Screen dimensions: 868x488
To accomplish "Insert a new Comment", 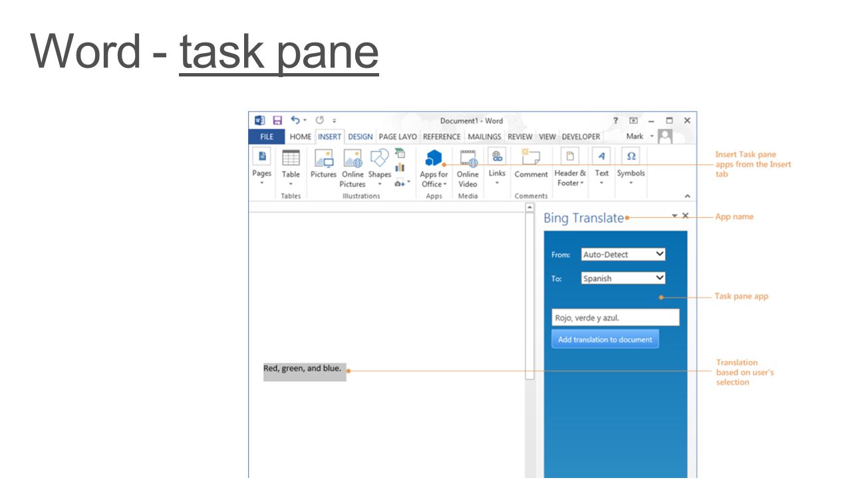I will (x=531, y=164).
